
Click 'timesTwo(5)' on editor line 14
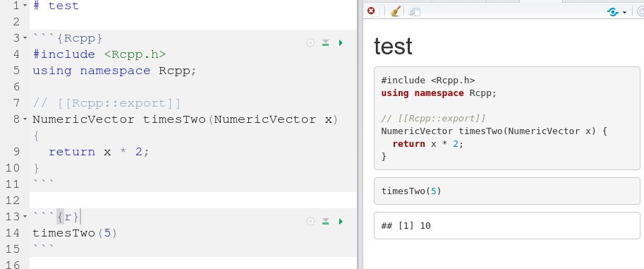click(75, 233)
